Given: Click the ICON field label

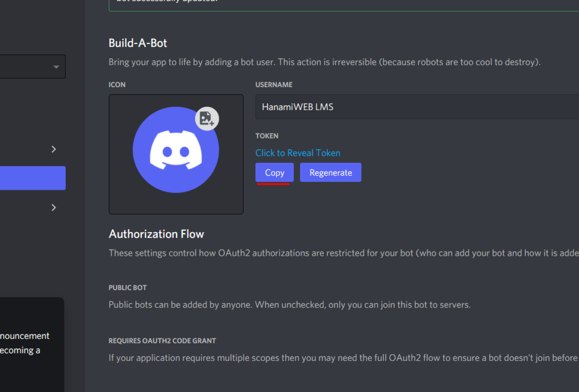Looking at the screenshot, I should [117, 85].
